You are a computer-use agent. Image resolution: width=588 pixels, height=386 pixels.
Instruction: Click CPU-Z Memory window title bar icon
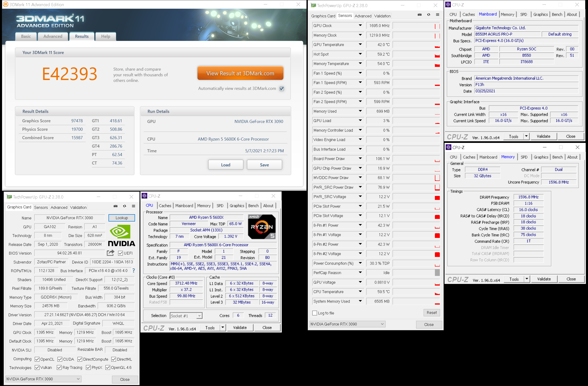coord(449,147)
